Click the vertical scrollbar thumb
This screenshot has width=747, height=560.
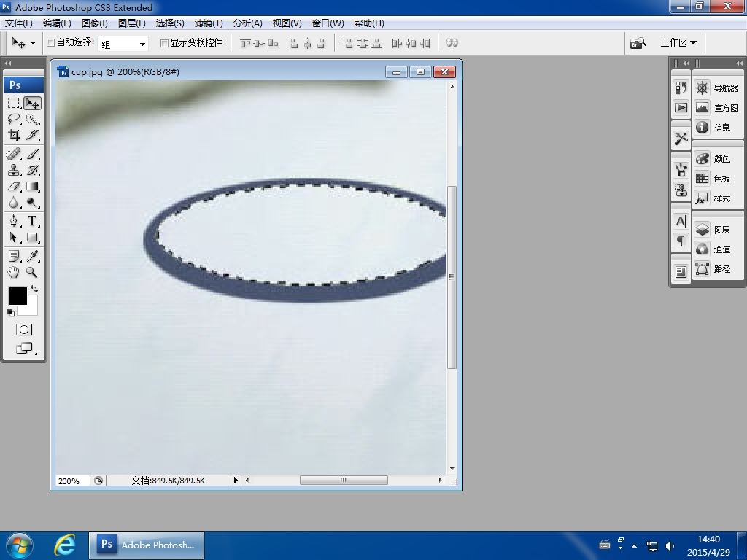(452, 277)
